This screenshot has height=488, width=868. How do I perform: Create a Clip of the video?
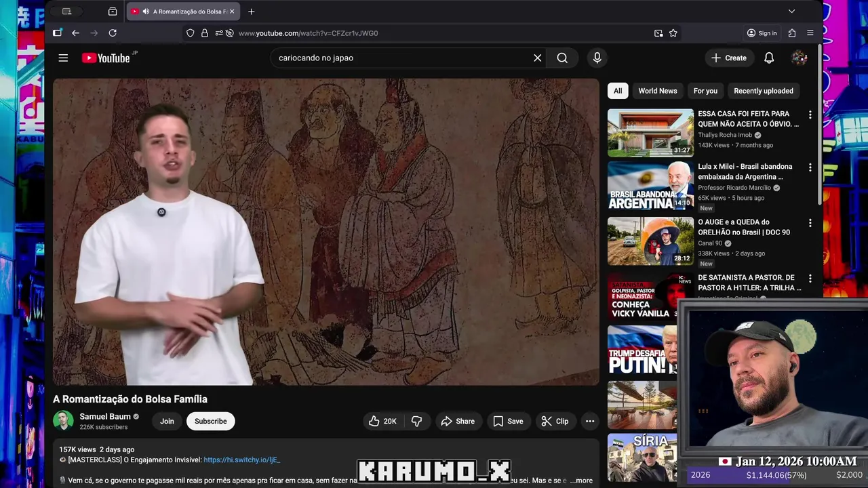(x=555, y=422)
